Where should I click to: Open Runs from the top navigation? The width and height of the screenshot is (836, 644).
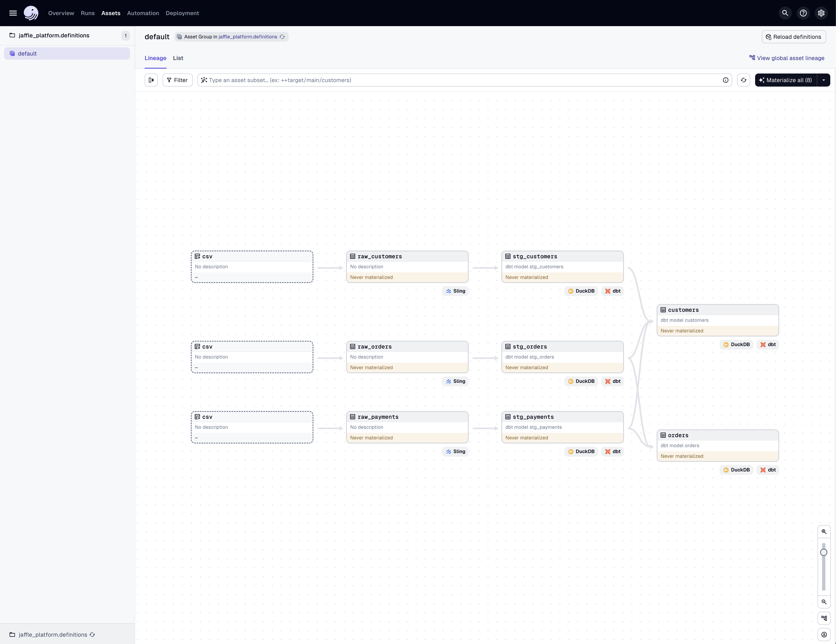pyautogui.click(x=87, y=13)
